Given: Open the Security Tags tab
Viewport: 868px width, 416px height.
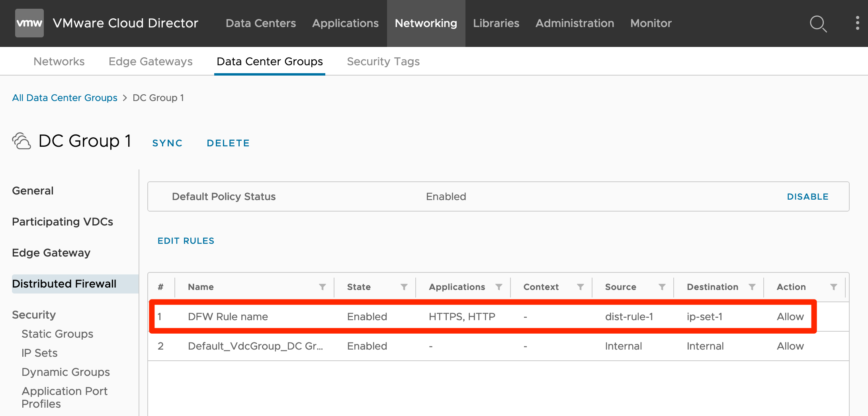Looking at the screenshot, I should click(383, 61).
